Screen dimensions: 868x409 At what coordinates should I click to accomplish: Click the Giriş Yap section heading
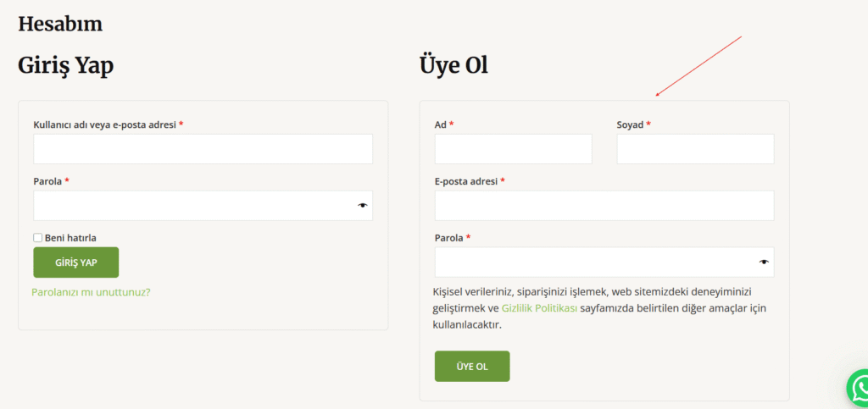[66, 65]
